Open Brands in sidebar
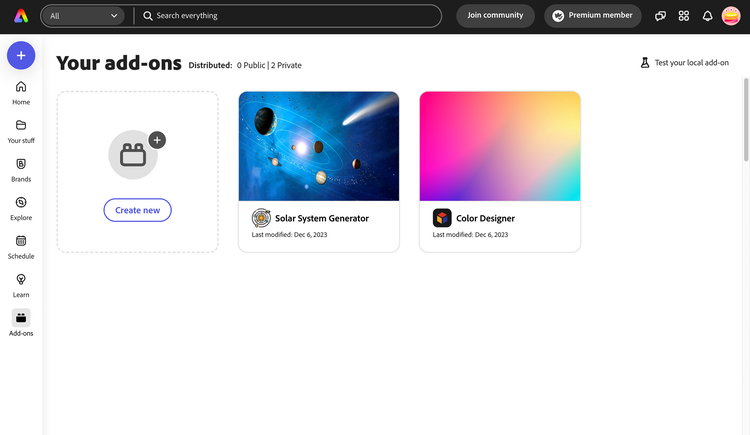750x435 pixels. [21, 170]
